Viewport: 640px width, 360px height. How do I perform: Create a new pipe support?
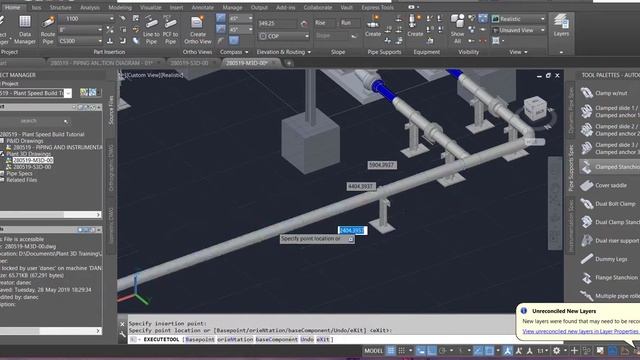[373, 27]
